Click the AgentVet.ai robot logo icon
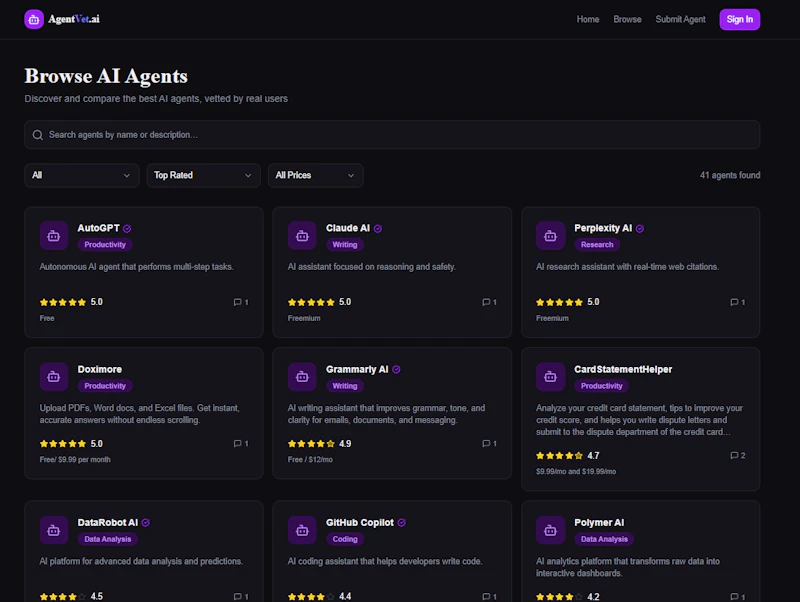Viewport: 800px width, 602px height. click(x=34, y=19)
